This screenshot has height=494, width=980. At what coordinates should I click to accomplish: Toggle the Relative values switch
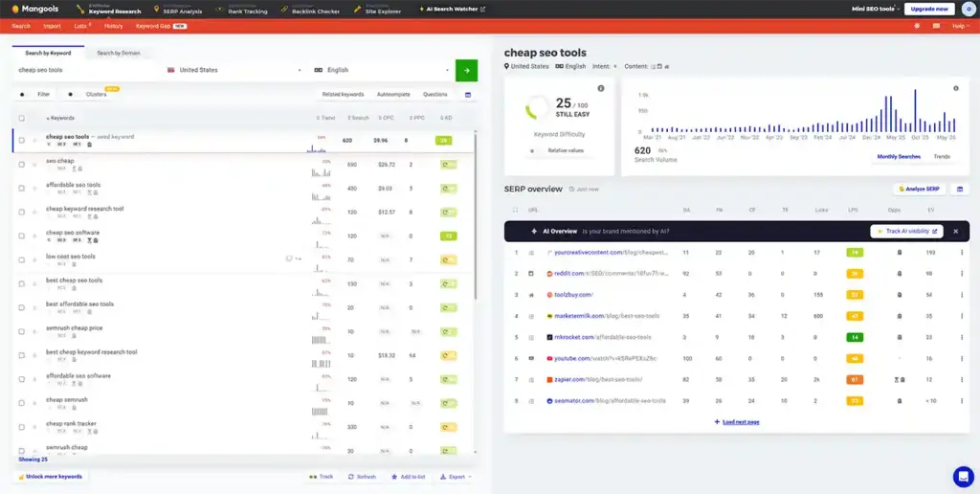coord(533,150)
